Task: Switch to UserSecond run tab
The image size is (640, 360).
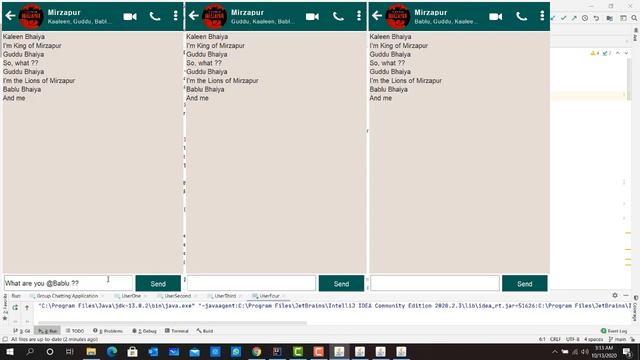Action: tap(178, 296)
